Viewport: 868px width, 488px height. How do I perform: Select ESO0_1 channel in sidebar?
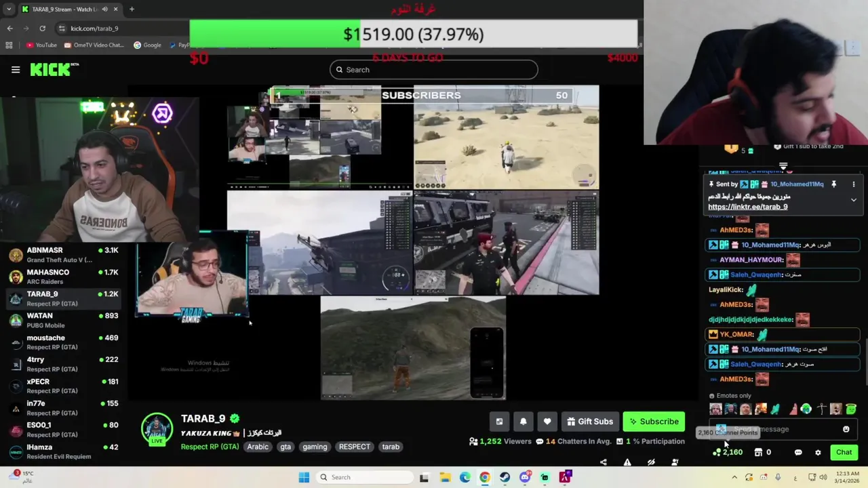pyautogui.click(x=64, y=430)
